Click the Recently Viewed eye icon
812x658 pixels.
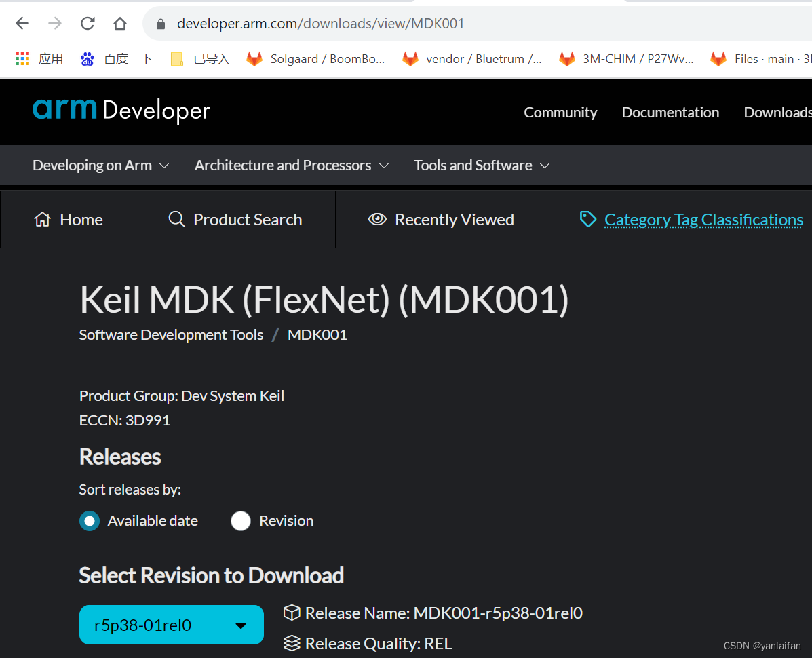[378, 219]
